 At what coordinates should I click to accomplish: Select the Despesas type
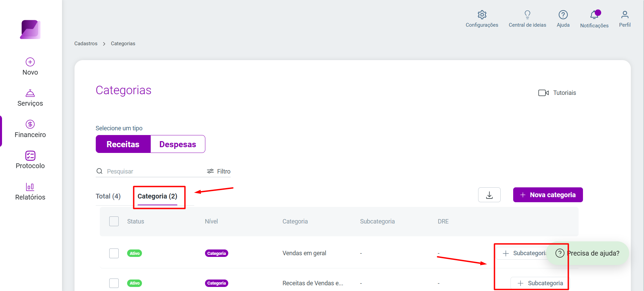click(x=178, y=144)
